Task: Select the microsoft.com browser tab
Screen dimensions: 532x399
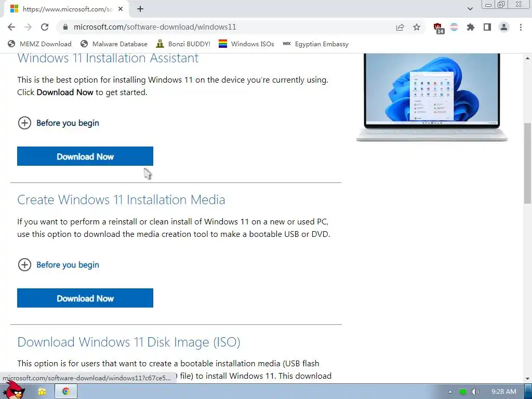Action: coord(66,9)
